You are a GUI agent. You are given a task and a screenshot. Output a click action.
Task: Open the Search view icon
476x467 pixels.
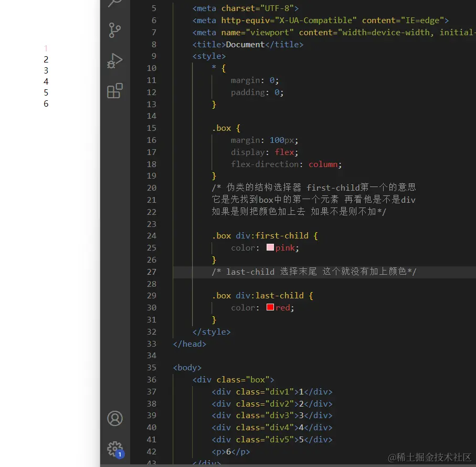pyautogui.click(x=115, y=3)
